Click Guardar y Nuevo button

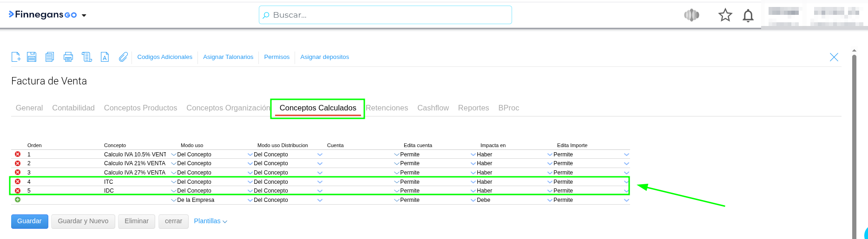[83, 221]
